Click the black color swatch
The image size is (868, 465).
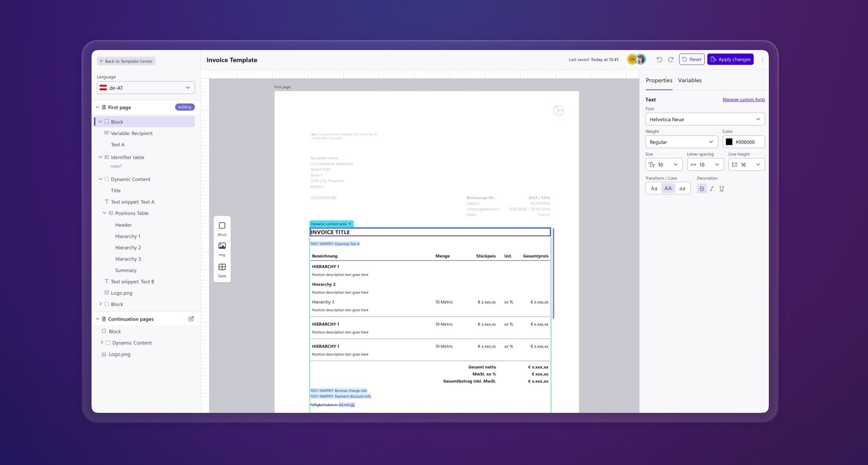pos(729,142)
